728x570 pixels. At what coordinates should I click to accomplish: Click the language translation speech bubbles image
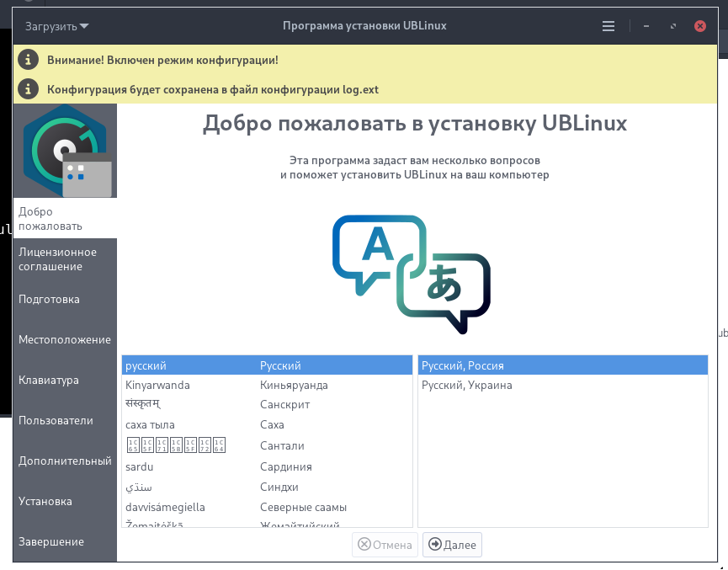[x=412, y=274]
